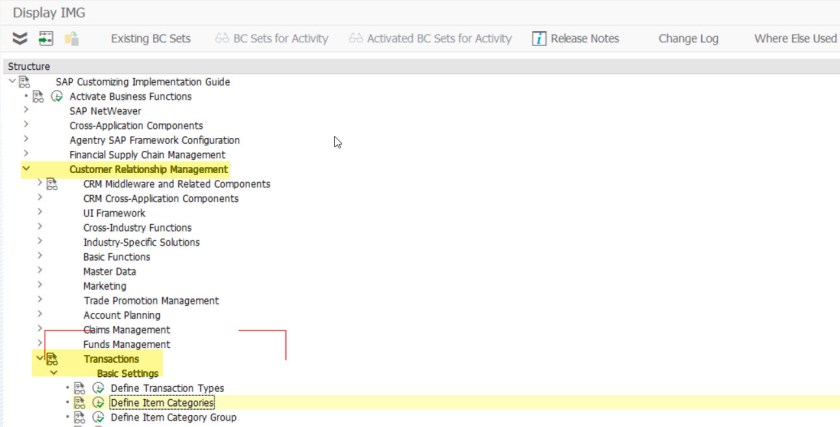This screenshot has height=427, width=840.
Task: Expand Agentry SAP Framework Configuration node
Action: pos(26,139)
